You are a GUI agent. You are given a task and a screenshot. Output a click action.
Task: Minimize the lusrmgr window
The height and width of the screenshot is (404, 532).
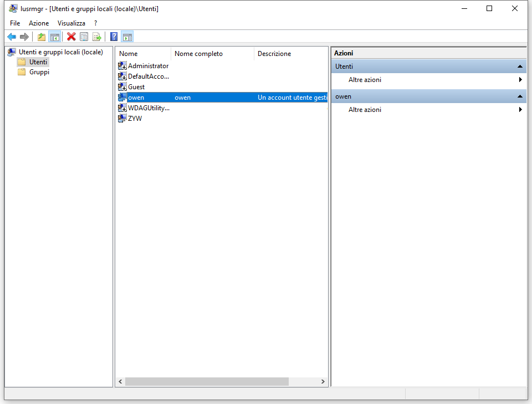464,8
